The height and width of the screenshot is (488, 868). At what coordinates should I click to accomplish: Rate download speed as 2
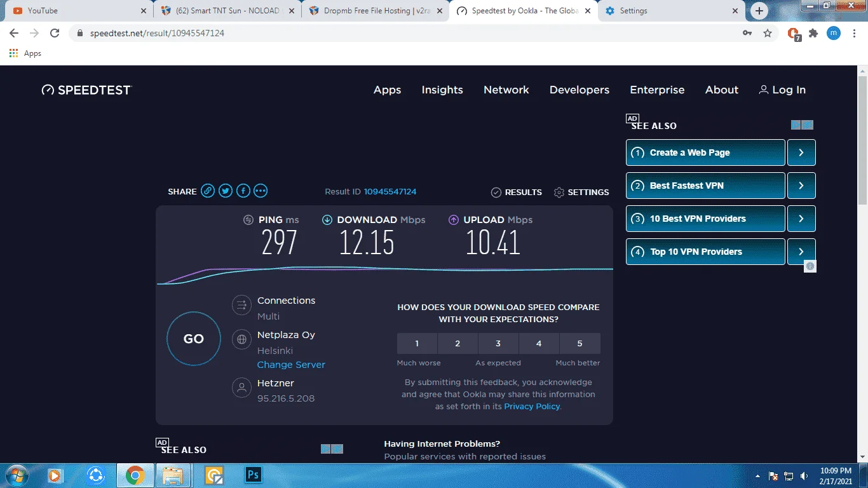[x=458, y=343]
